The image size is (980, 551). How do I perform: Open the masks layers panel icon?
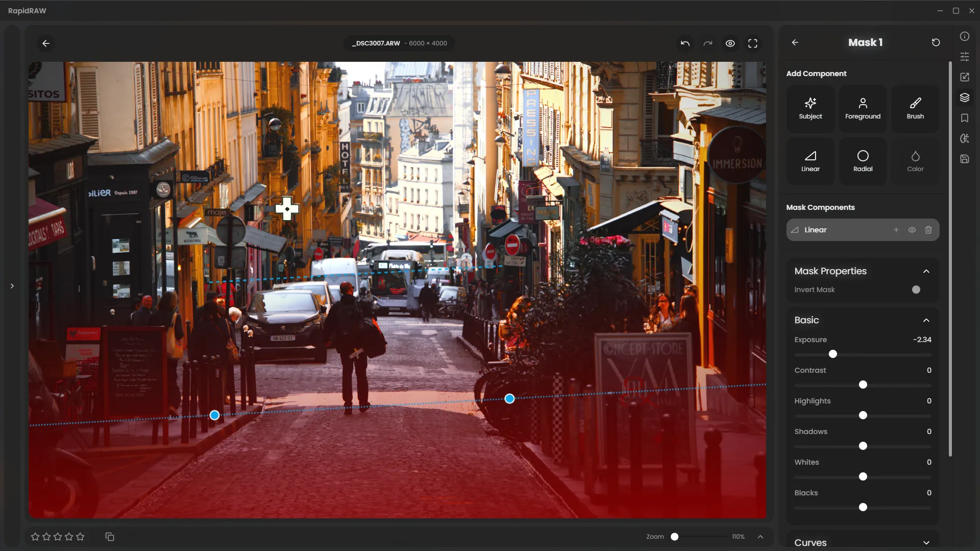tap(964, 98)
